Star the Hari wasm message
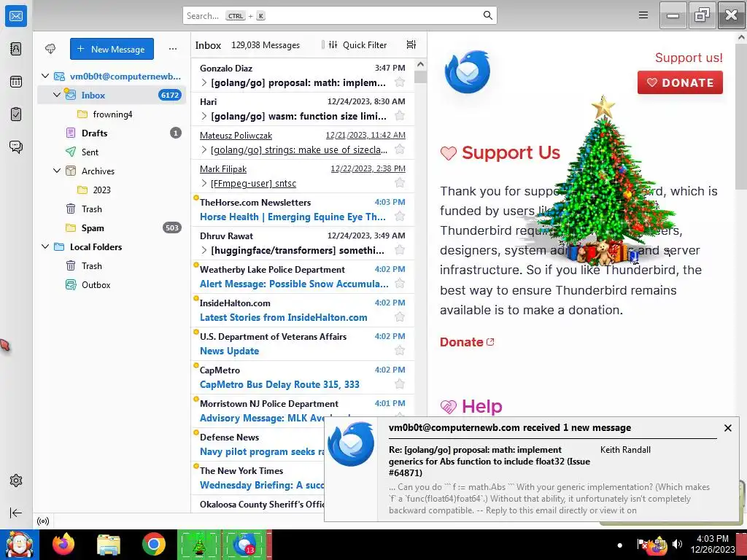The image size is (747, 560). (x=400, y=116)
